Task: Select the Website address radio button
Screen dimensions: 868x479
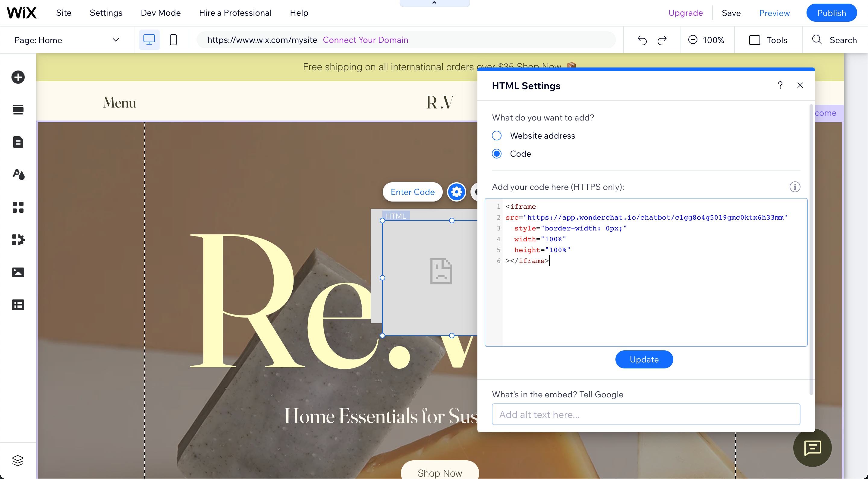Action: tap(497, 136)
